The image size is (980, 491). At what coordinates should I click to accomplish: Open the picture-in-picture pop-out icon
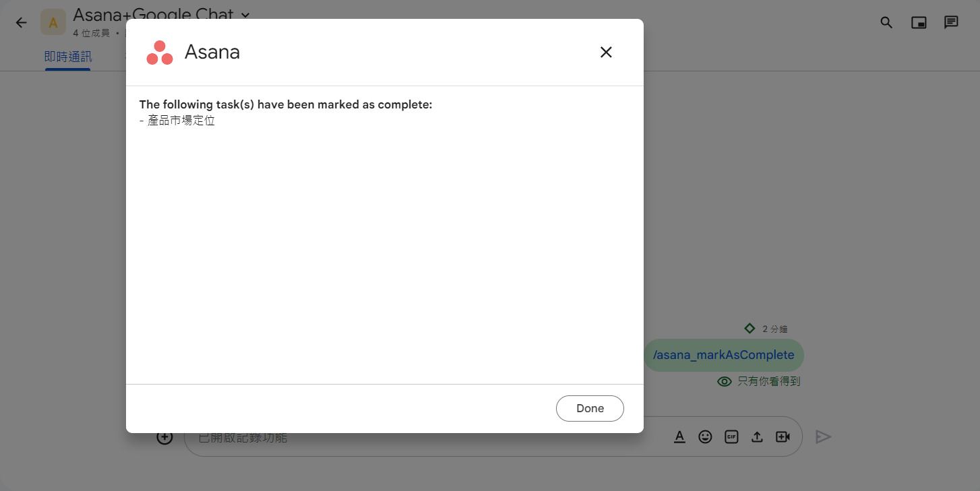click(919, 22)
